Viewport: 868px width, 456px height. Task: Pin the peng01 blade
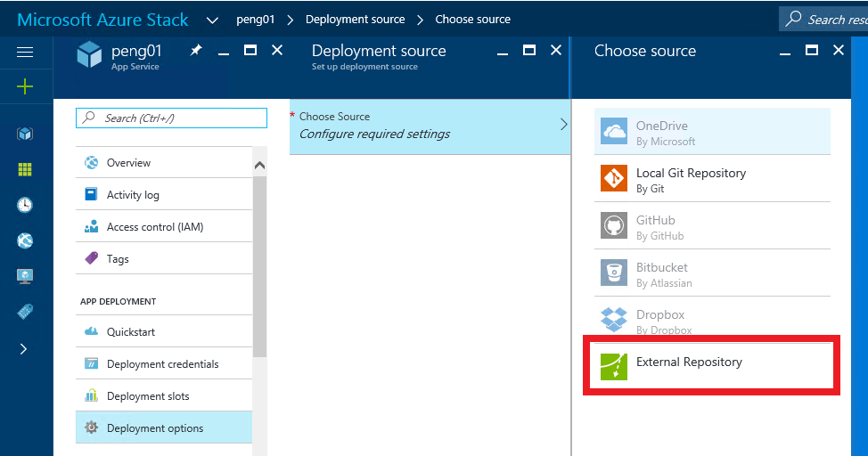196,51
